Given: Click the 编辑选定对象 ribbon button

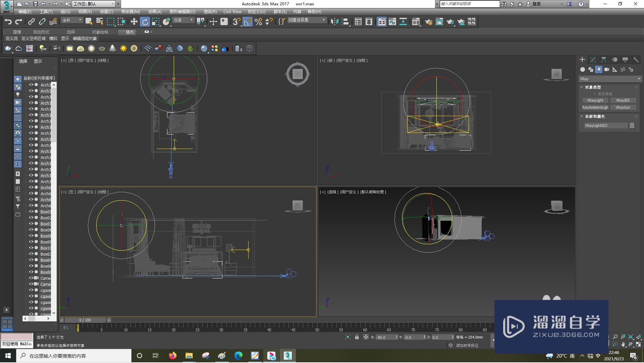Looking at the screenshot, I should coord(85,39).
